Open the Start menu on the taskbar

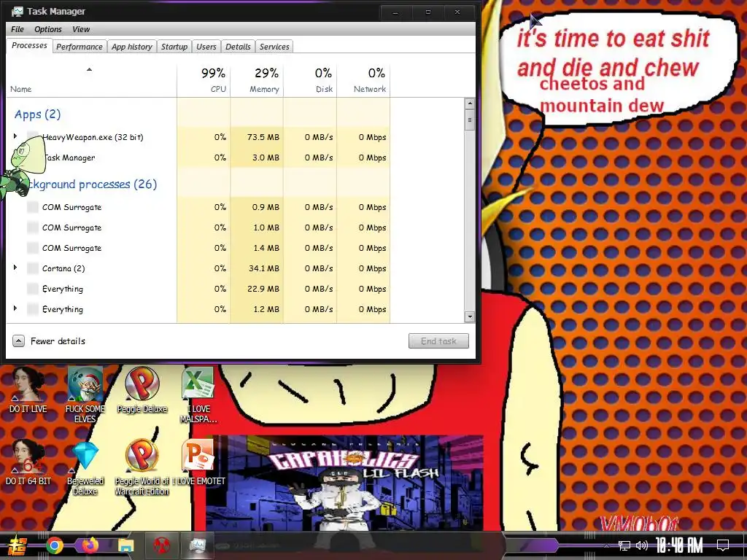point(17,545)
